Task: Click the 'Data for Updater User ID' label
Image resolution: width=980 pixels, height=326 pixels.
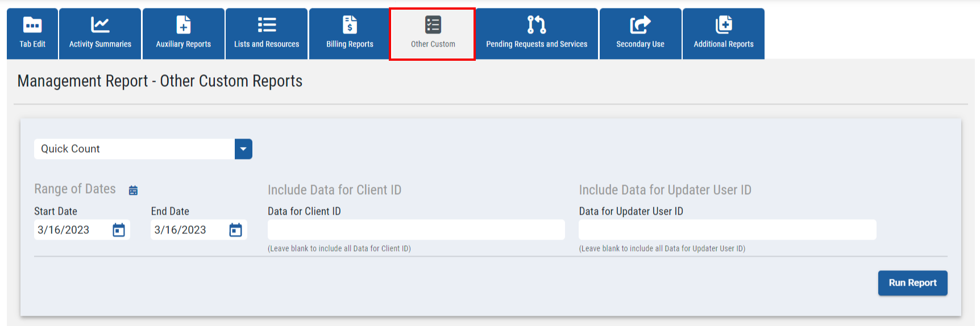Action: click(x=631, y=211)
